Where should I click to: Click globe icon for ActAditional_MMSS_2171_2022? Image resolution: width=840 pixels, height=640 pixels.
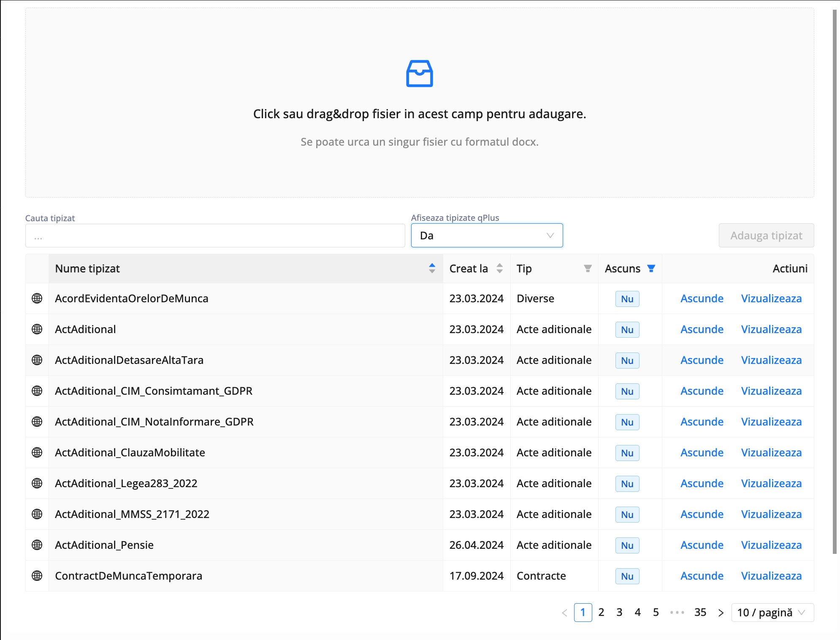coord(37,514)
